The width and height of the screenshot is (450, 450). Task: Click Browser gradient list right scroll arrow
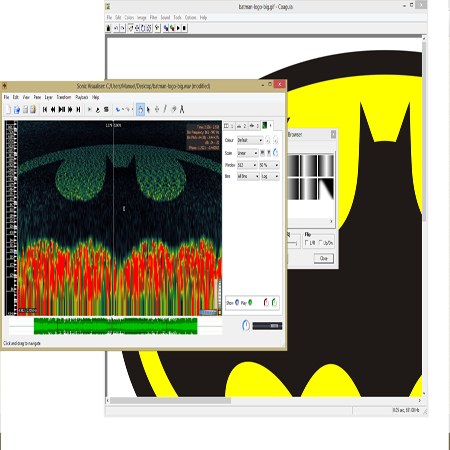tap(331, 221)
